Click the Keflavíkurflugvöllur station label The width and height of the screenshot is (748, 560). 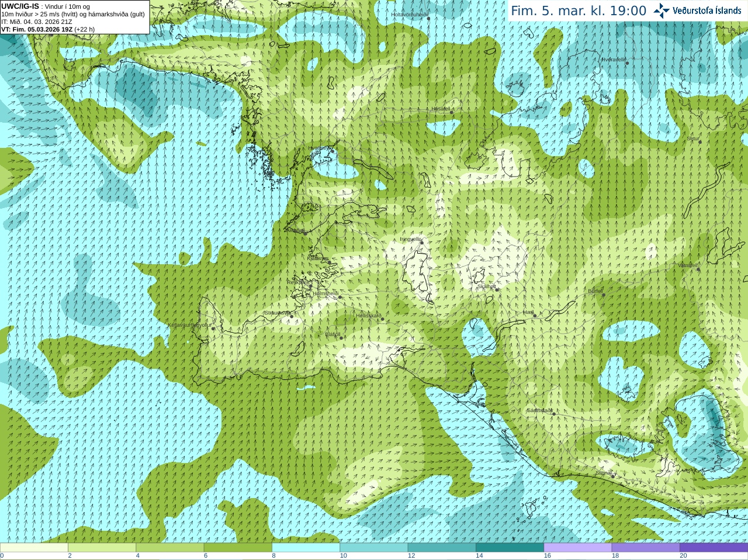pyautogui.click(x=190, y=324)
